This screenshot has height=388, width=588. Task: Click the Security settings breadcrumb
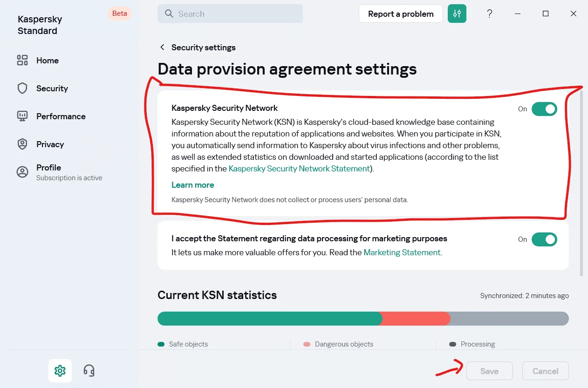(x=204, y=47)
